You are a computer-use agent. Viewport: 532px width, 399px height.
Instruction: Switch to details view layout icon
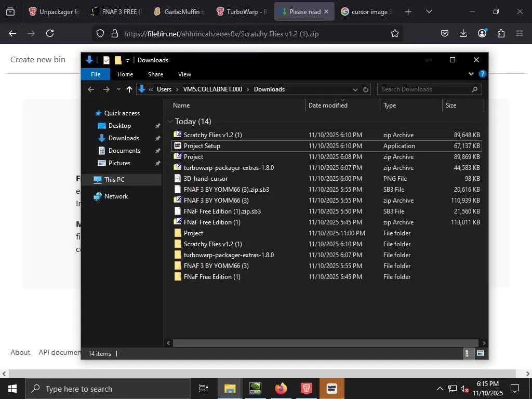click(468, 353)
